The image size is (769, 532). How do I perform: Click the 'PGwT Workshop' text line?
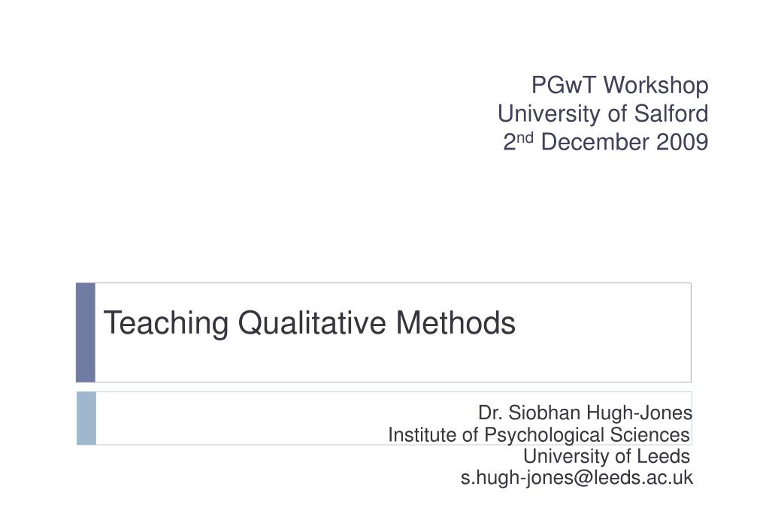click(620, 86)
